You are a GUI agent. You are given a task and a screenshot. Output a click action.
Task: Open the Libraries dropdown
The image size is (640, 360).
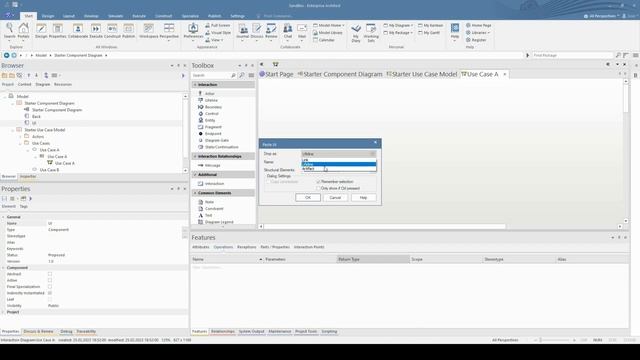point(478,33)
